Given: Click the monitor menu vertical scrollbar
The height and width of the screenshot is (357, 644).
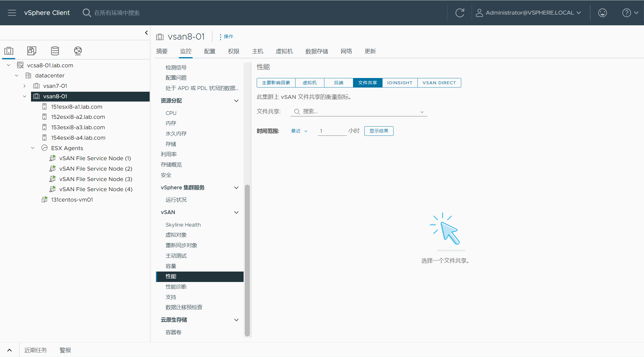Looking at the screenshot, I should [247, 261].
